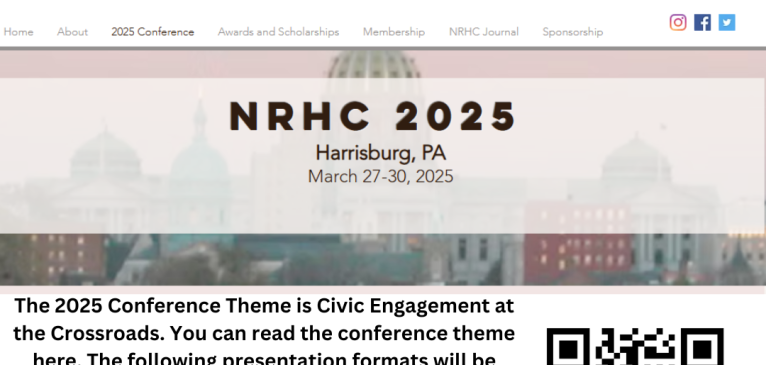The height and width of the screenshot is (365, 766).
Task: Select the 2025 Conference menu item
Action: (x=152, y=32)
